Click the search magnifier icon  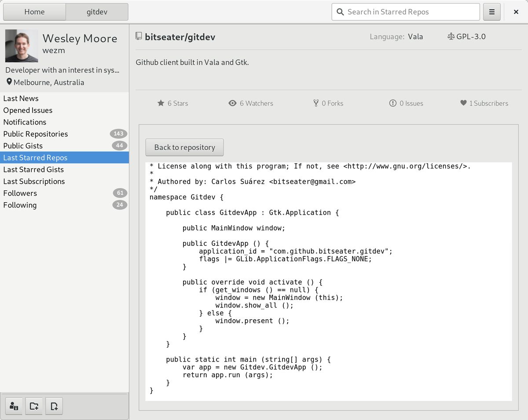[x=340, y=12]
